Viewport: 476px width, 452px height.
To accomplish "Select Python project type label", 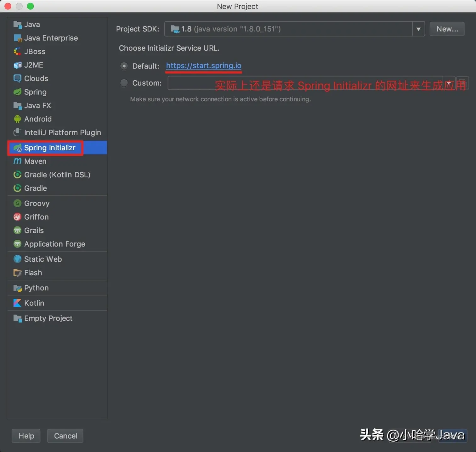I will [x=37, y=288].
